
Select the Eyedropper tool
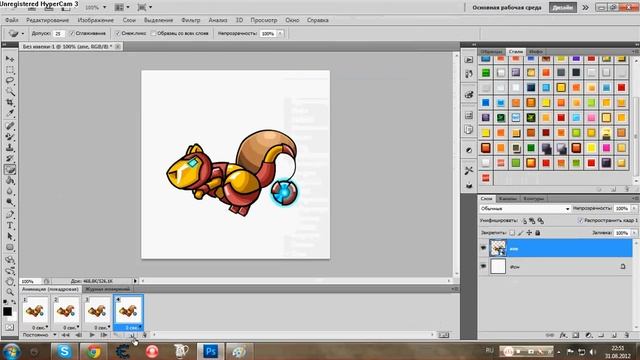click(x=10, y=113)
